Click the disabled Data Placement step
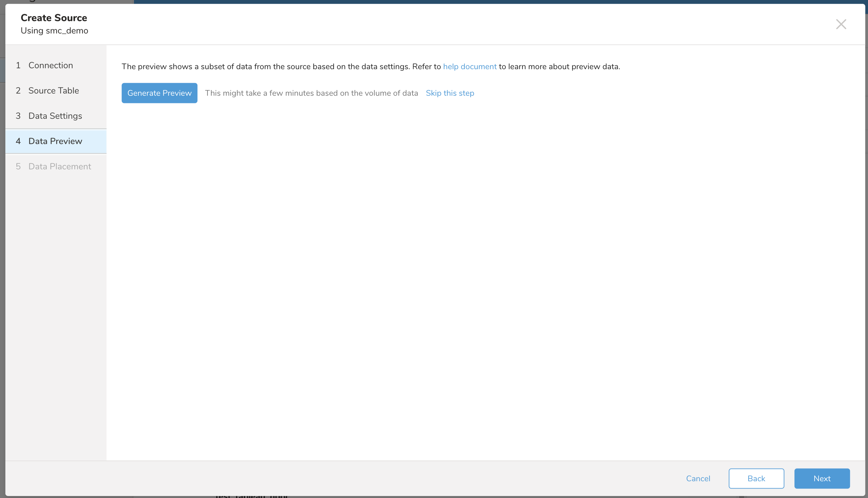The image size is (868, 498). (59, 167)
